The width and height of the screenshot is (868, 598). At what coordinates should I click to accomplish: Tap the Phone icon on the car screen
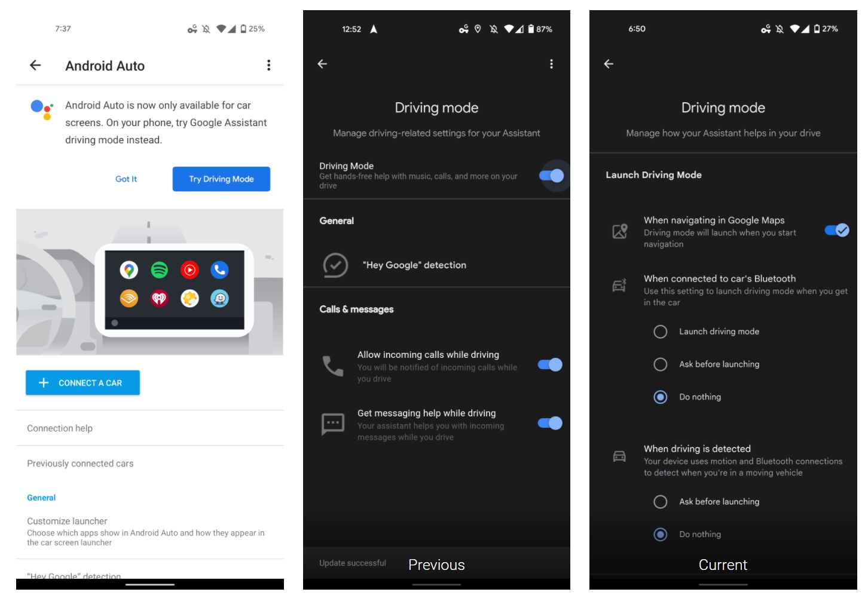220,270
